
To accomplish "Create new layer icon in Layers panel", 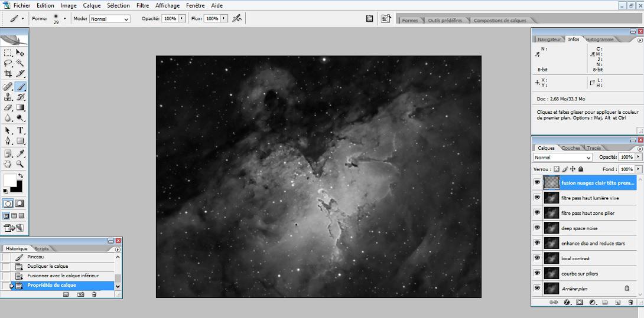I will tap(617, 303).
